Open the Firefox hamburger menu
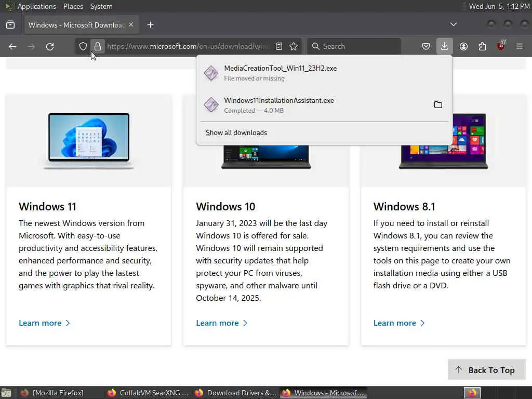Screen dimensions: 532x399 (520, 46)
